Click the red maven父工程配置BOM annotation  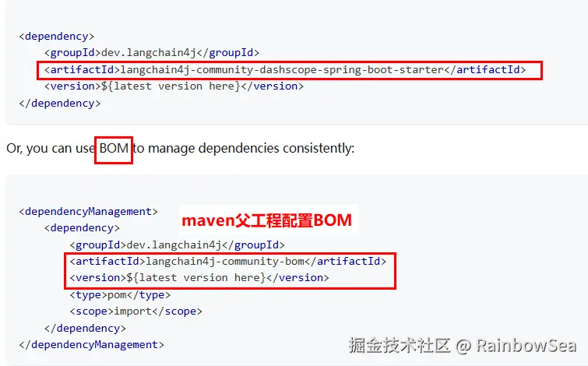(266, 220)
